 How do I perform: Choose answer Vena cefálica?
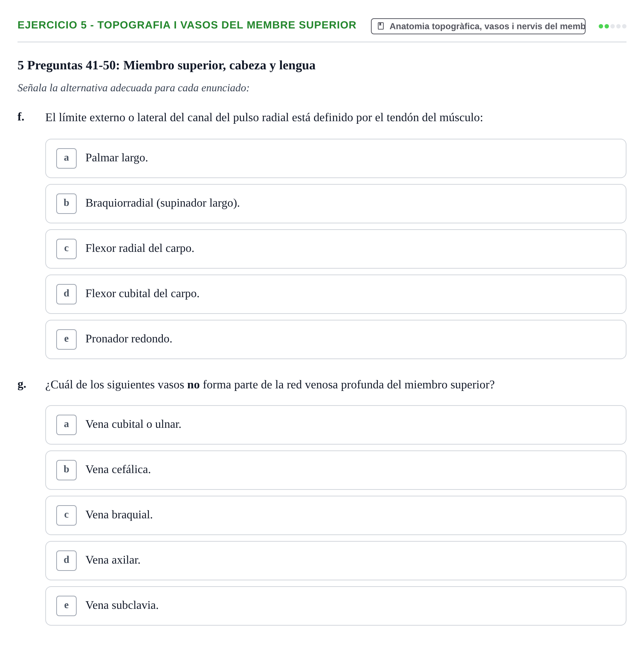336,470
